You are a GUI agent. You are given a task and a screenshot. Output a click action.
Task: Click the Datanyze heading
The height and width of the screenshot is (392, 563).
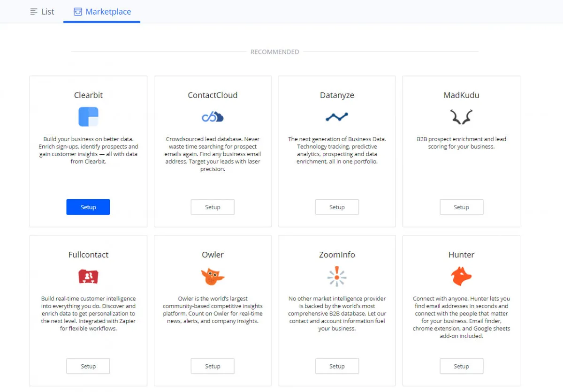(337, 95)
